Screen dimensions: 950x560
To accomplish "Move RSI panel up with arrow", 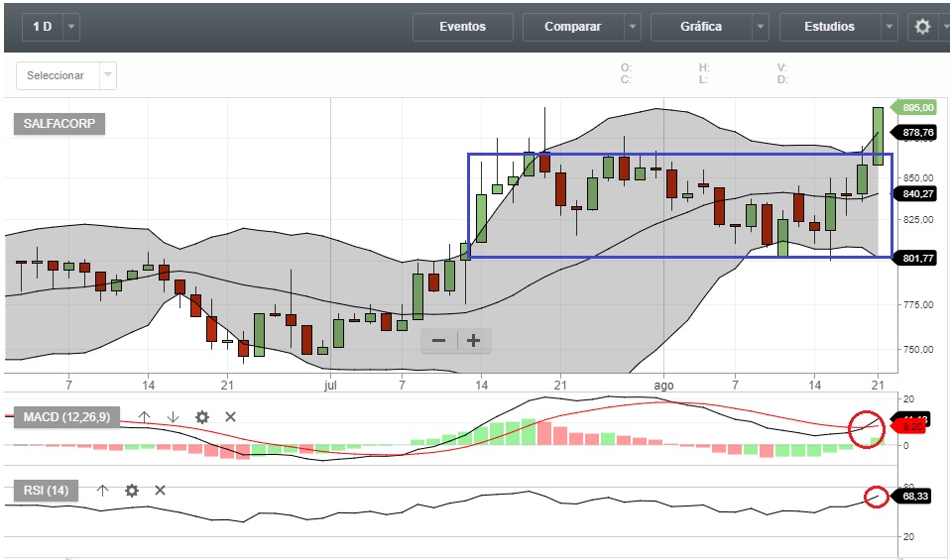I will [x=102, y=491].
